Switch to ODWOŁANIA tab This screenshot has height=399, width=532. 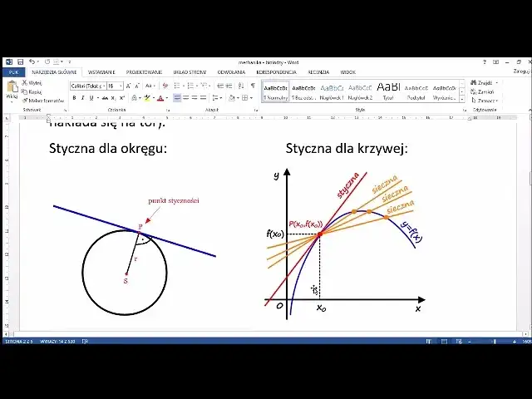(231, 72)
